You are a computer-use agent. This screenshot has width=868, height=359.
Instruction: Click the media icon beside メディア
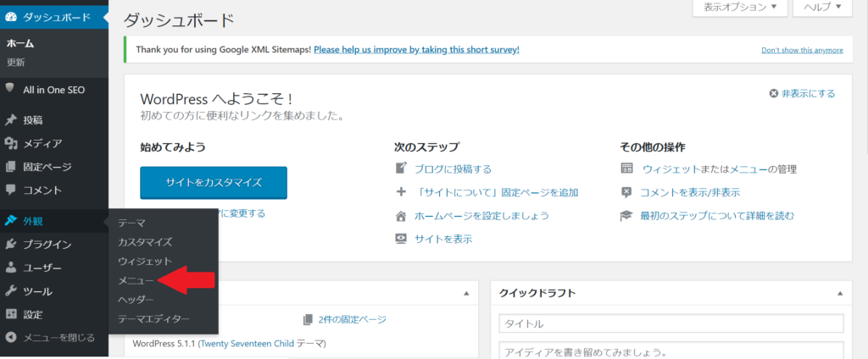pos(10,143)
